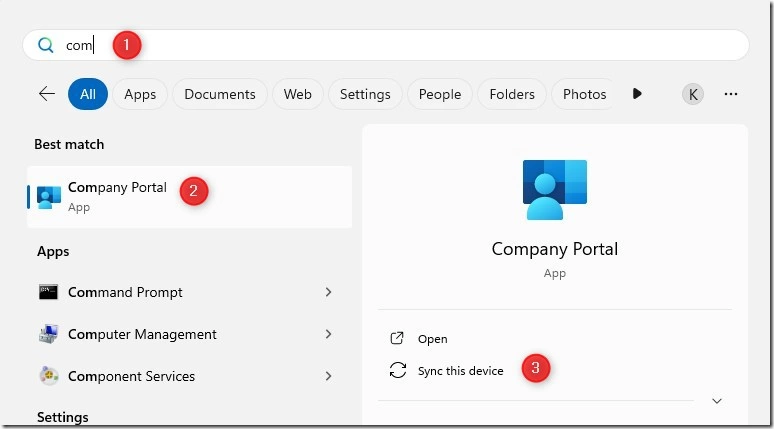Image resolution: width=774 pixels, height=429 pixels.
Task: Switch to the Folders filter tab
Action: pos(512,94)
